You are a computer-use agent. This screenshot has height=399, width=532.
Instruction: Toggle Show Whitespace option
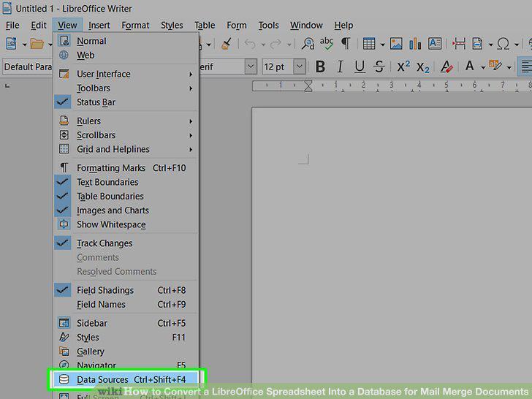[126, 224]
